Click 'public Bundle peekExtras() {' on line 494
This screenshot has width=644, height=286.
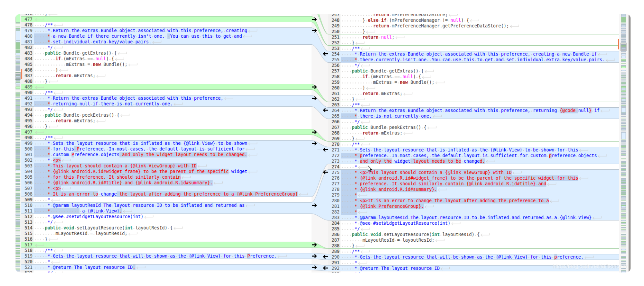[x=82, y=115]
